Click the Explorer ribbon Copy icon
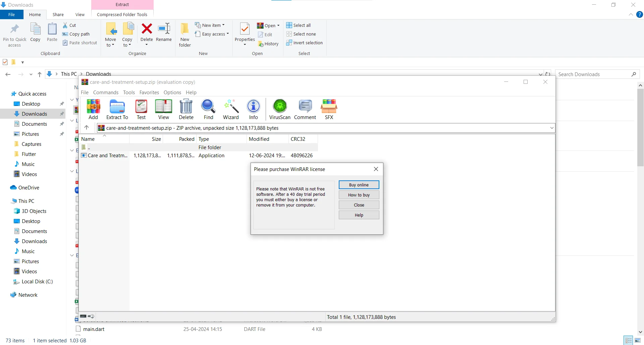Screen dimensions: 644x345 [x=35, y=32]
